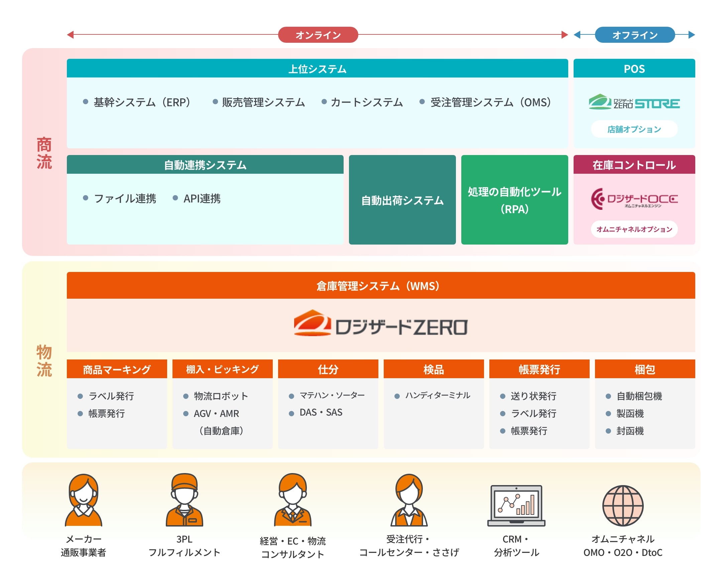
Task: Click the CRM analytics laptop icon
Action: coord(516,505)
